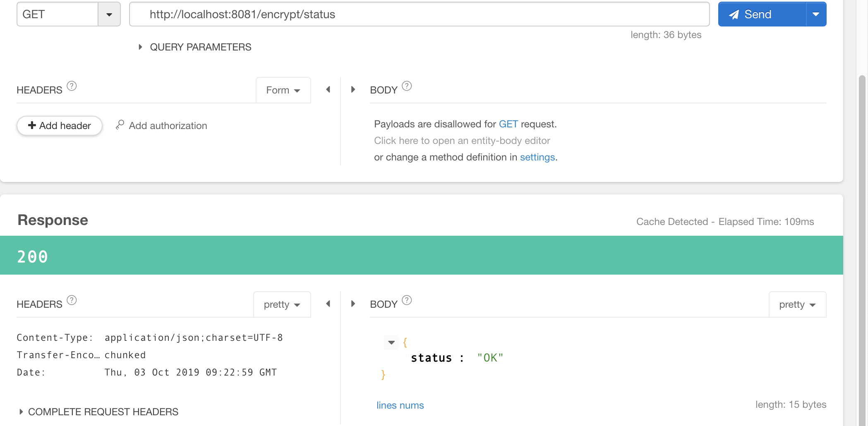The height and width of the screenshot is (426, 868).
Task: Click the key icon next to Add authorization
Action: (x=120, y=125)
